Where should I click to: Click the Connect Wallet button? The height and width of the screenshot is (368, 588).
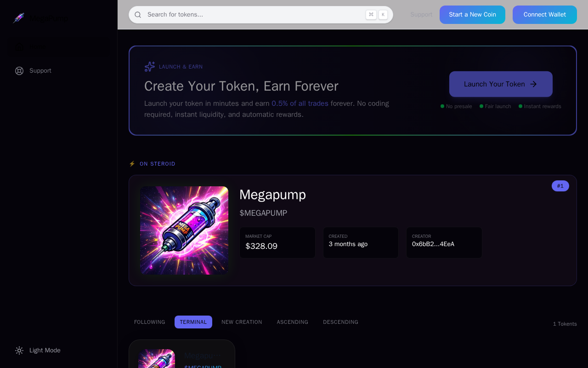click(545, 15)
